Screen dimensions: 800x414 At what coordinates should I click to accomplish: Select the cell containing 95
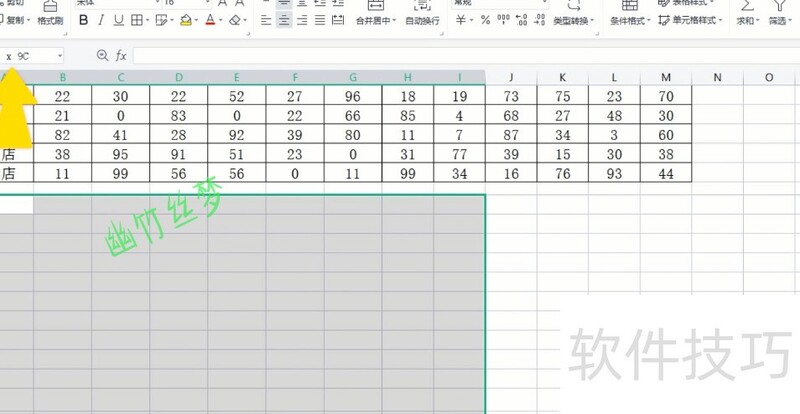click(x=121, y=154)
